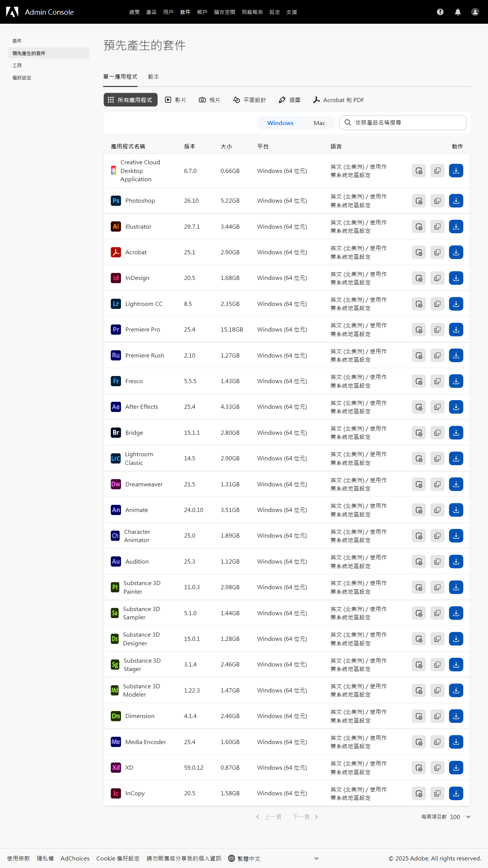Open the notifications bell
The image size is (488, 868).
(x=457, y=12)
